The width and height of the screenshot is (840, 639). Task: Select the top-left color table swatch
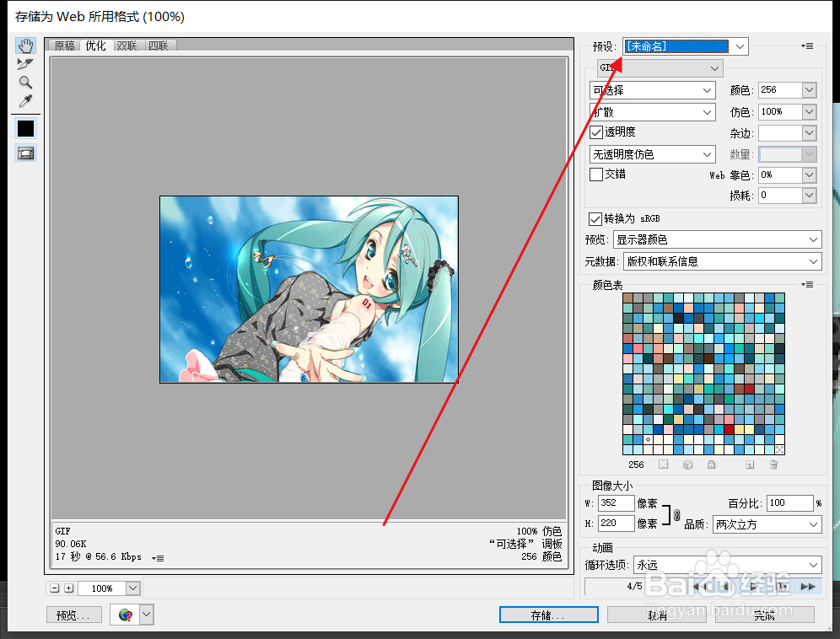pyautogui.click(x=627, y=298)
